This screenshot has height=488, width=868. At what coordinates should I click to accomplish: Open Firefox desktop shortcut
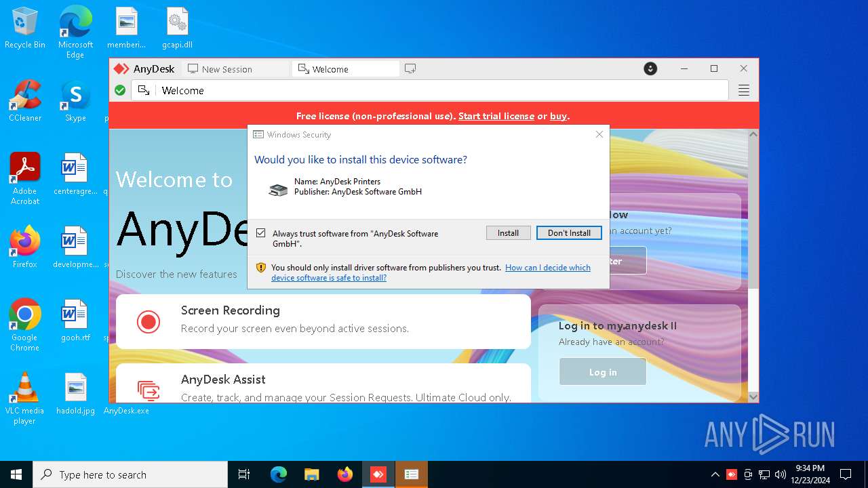25,247
